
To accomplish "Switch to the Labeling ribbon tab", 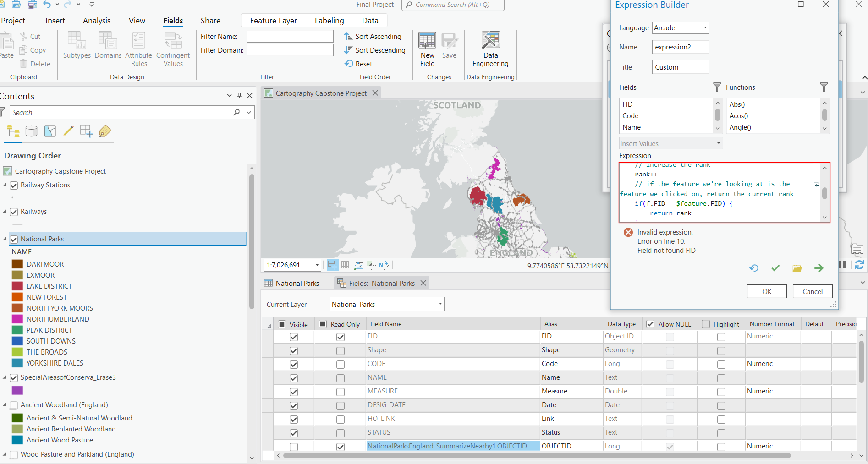I will tap(329, 20).
